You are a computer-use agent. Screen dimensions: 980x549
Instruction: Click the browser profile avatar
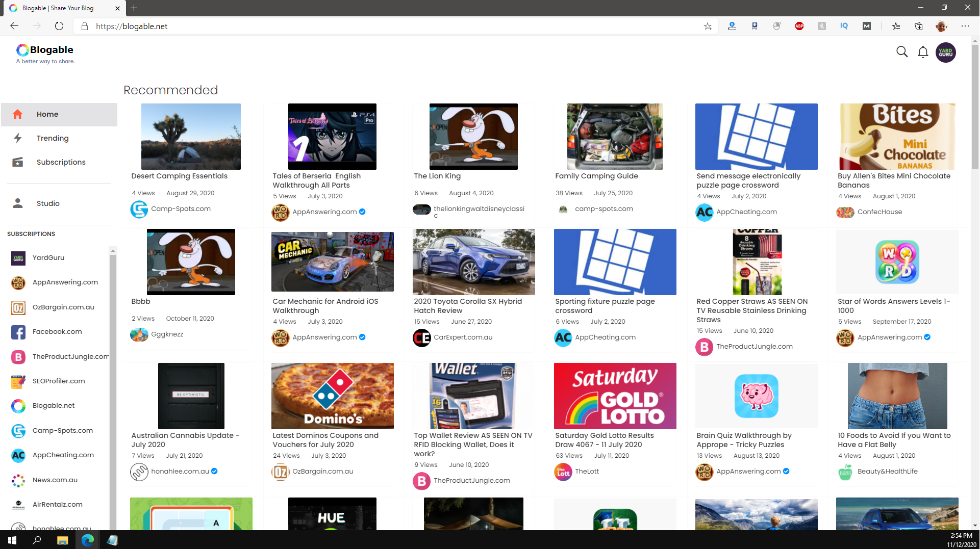pyautogui.click(x=942, y=26)
